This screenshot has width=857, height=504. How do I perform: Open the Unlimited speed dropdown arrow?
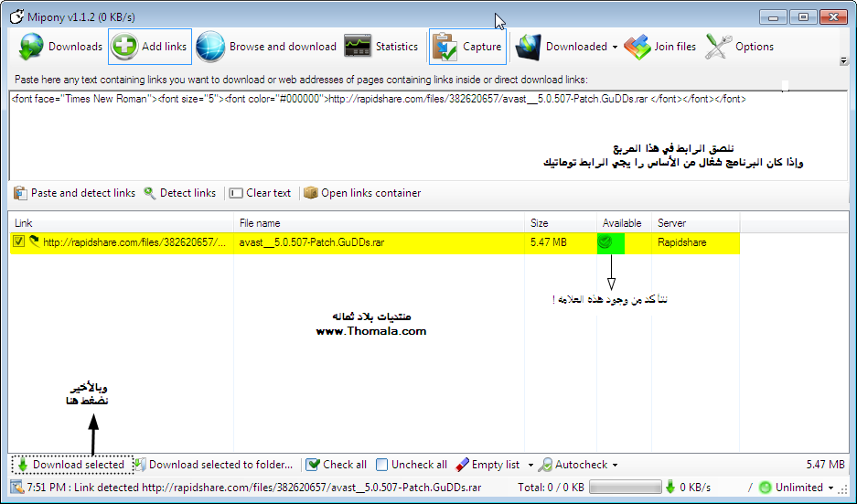830,488
